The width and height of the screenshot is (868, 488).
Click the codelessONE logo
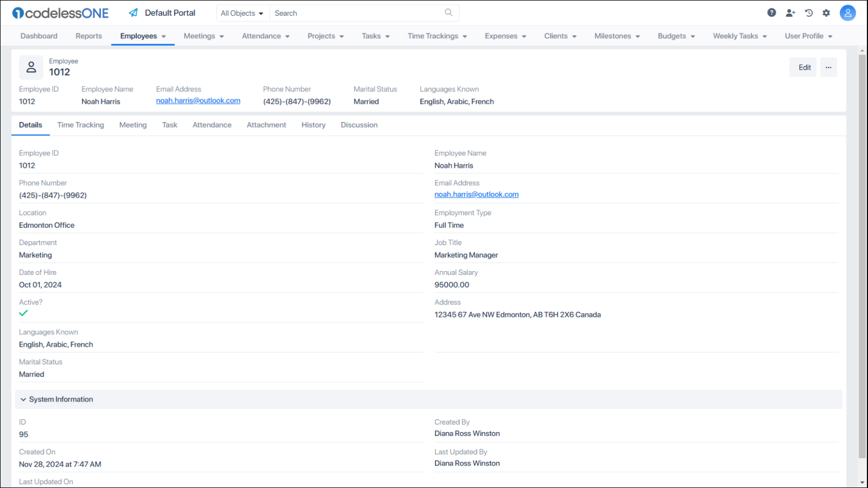(x=60, y=12)
